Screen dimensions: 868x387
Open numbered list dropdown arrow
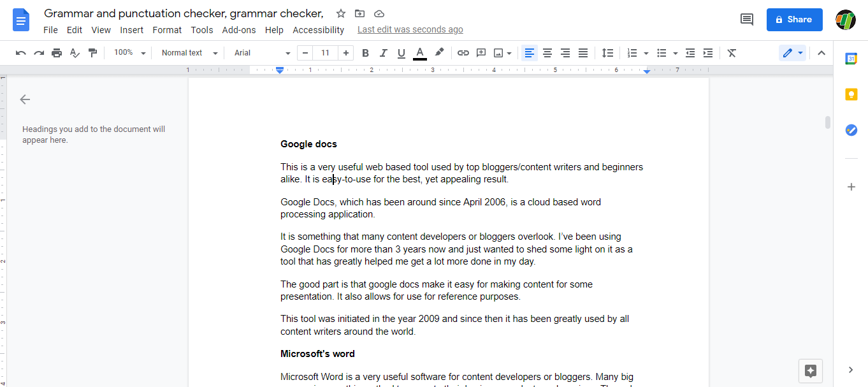point(646,54)
